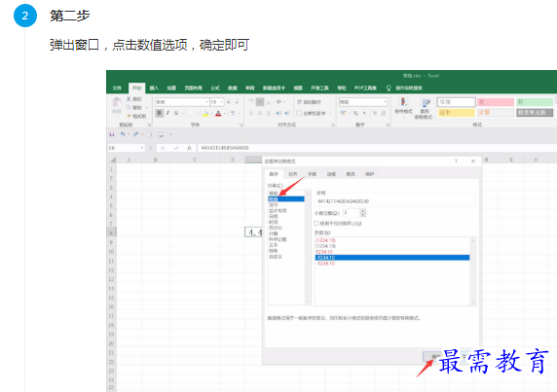This screenshot has height=392, width=557.
Task: Open the Name Box dropdown arrow
Action: tap(142, 148)
